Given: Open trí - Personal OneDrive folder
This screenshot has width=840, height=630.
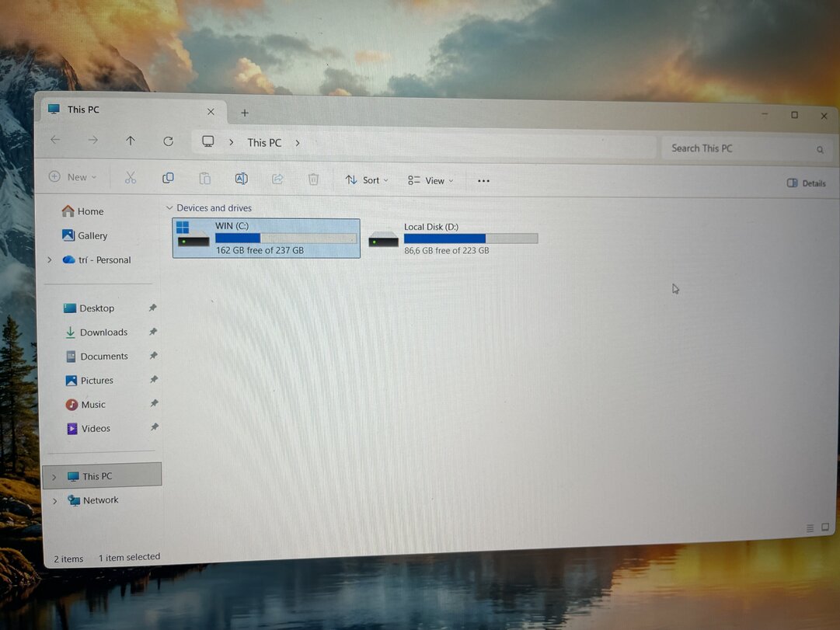Looking at the screenshot, I should (97, 259).
